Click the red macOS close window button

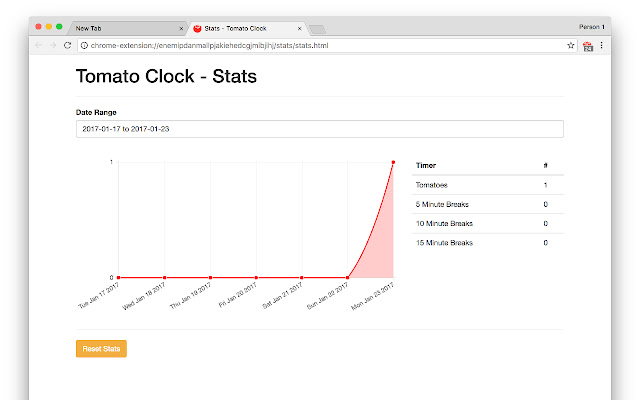click(38, 27)
